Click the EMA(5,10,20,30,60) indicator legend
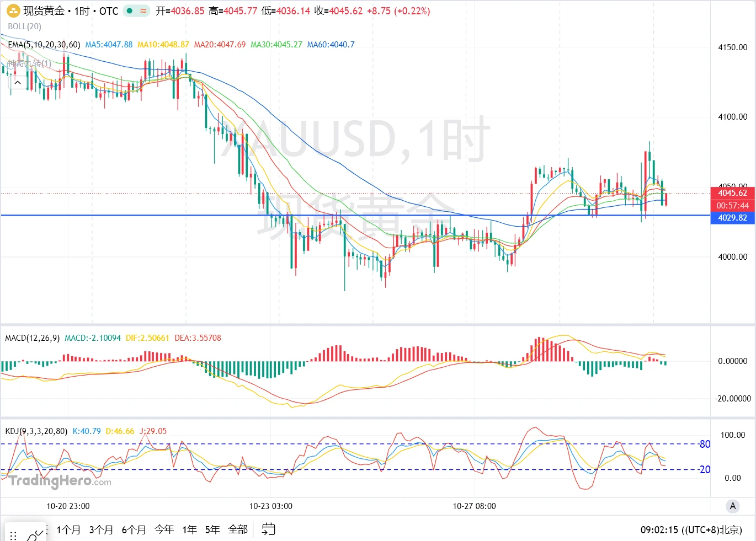Screen dimensions: 756x541 (x=44, y=45)
